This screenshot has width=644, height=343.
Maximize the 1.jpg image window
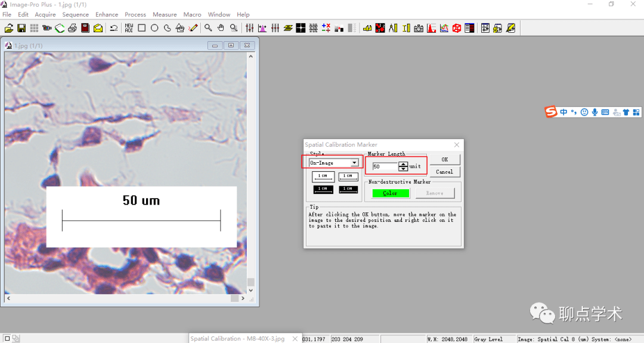[x=231, y=45]
